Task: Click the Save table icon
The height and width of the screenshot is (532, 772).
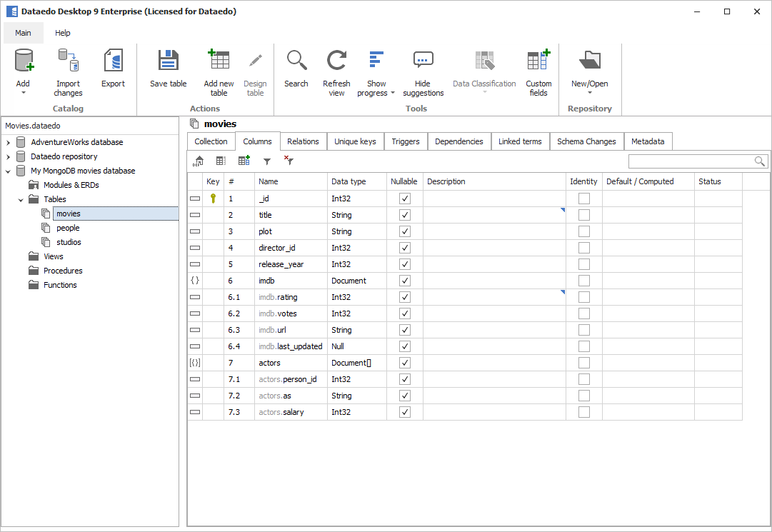Action: [168, 62]
